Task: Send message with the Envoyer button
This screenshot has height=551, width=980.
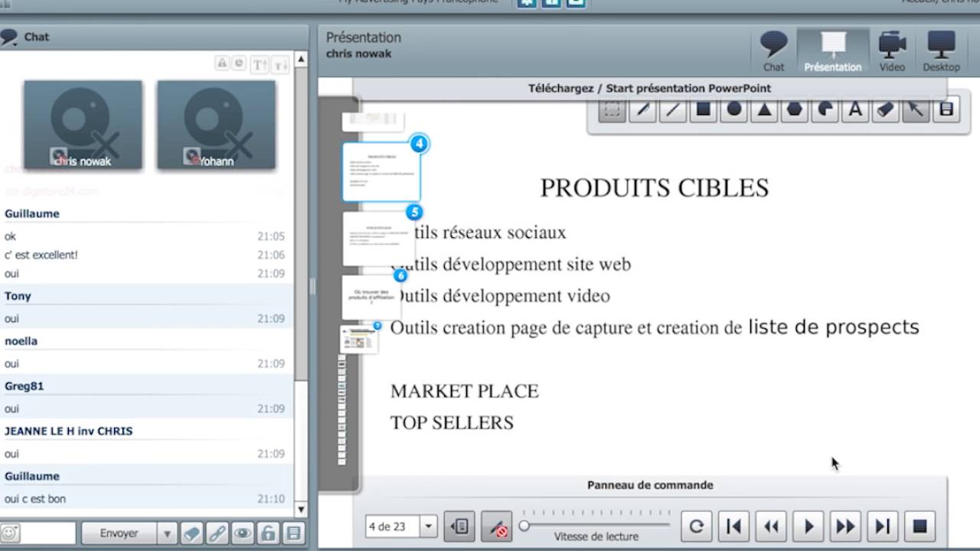Action: pyautogui.click(x=119, y=533)
